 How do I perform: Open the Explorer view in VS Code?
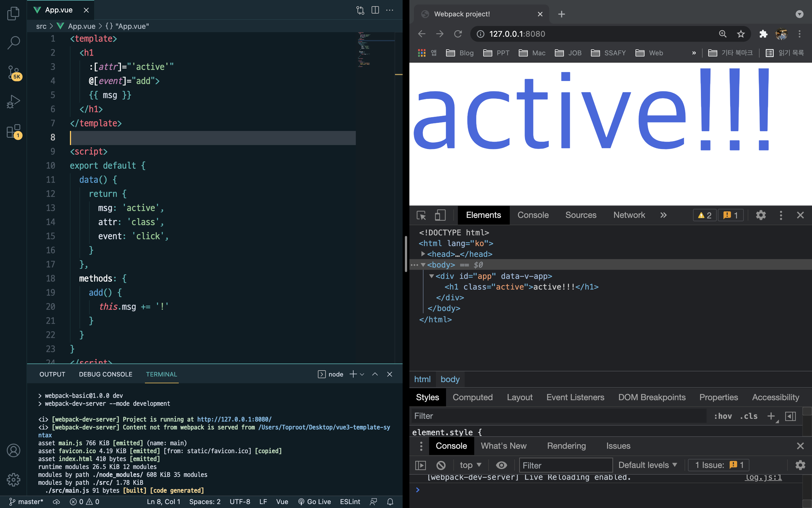tap(14, 14)
